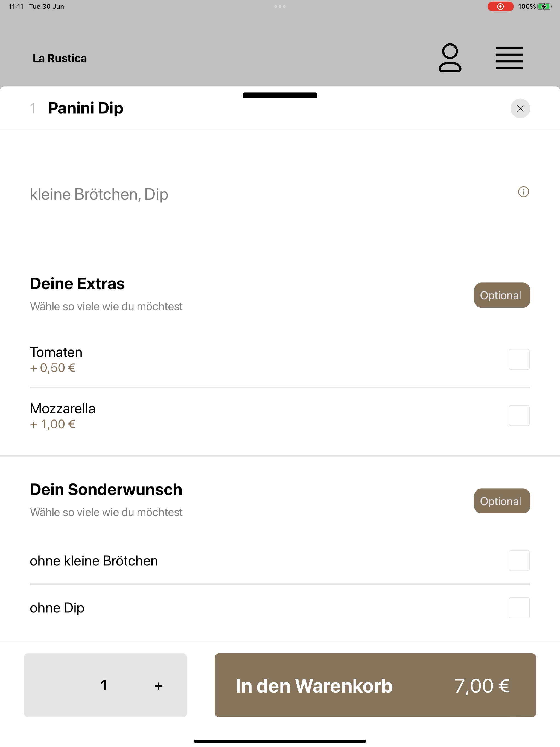
Task: Tap the La Rustica restaurant title
Action: [x=60, y=58]
